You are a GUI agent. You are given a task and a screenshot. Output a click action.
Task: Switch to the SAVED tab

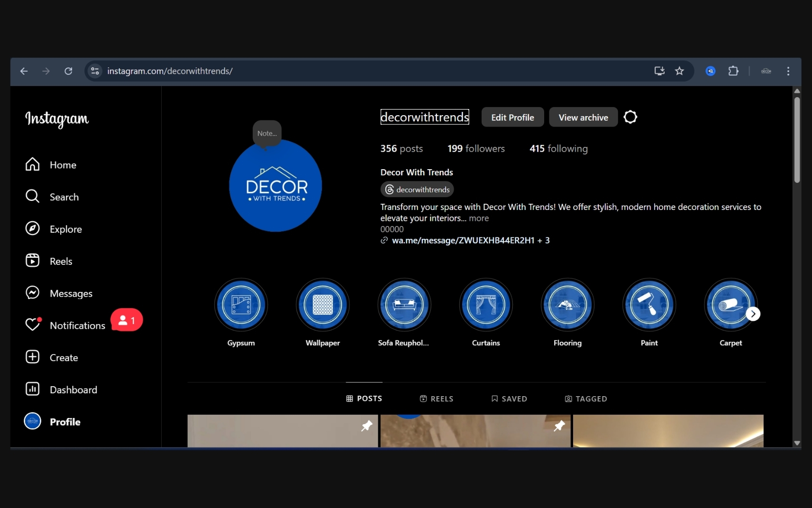[x=509, y=399]
